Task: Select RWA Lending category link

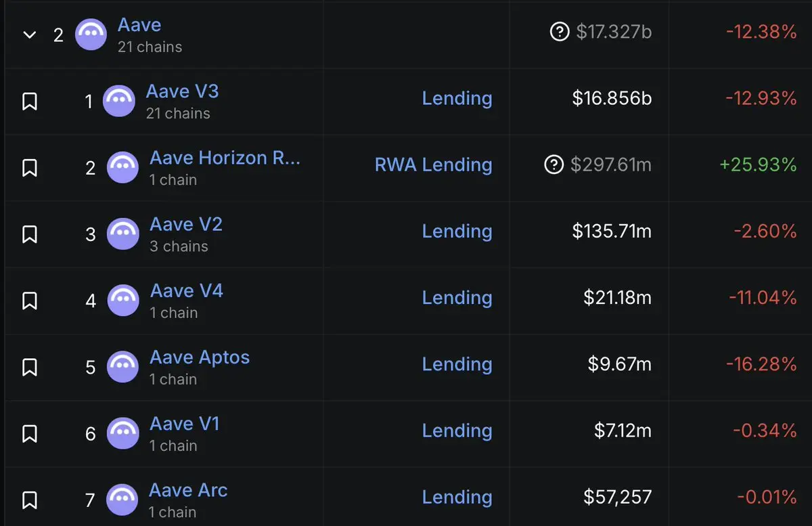Action: click(x=433, y=165)
